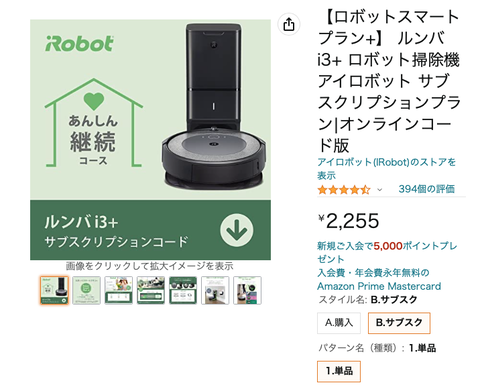Click the star rating icons
This screenshot has width=480, height=387.
click(344, 190)
